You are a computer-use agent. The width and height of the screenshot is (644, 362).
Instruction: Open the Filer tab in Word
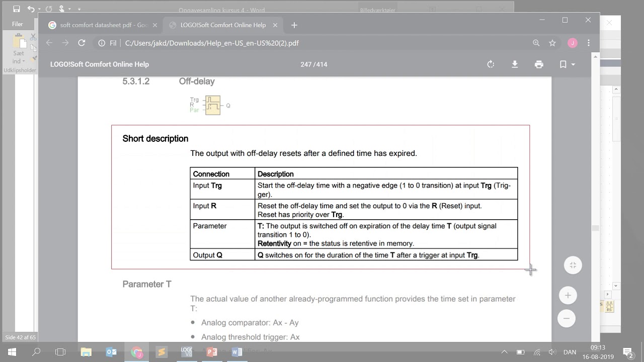[x=18, y=24]
